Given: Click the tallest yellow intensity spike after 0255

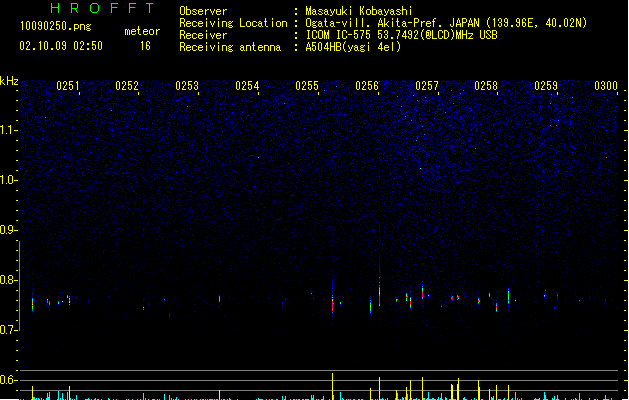Looking at the screenshot, I should point(332,386).
